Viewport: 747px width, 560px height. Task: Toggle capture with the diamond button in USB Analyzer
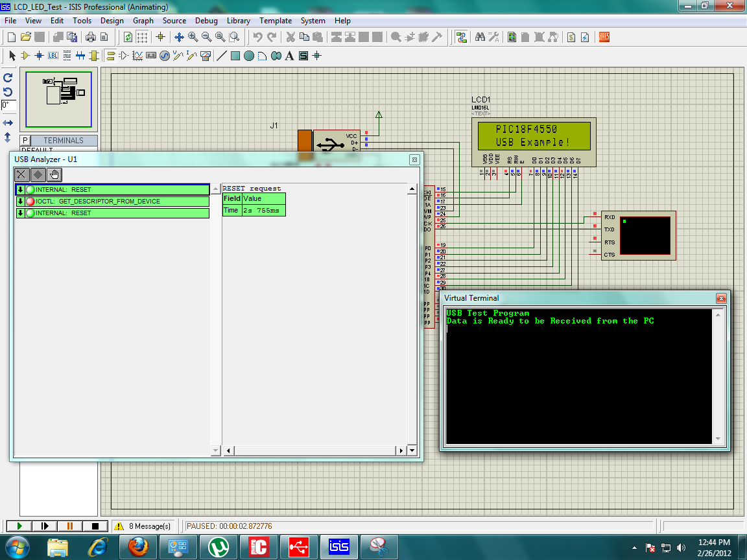pos(38,174)
